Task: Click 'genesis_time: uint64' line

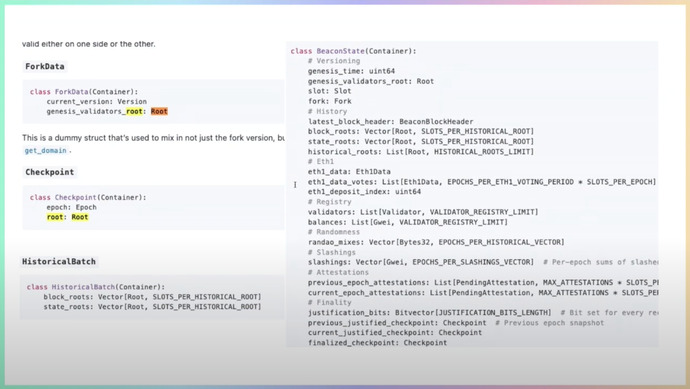Action: 352,71
